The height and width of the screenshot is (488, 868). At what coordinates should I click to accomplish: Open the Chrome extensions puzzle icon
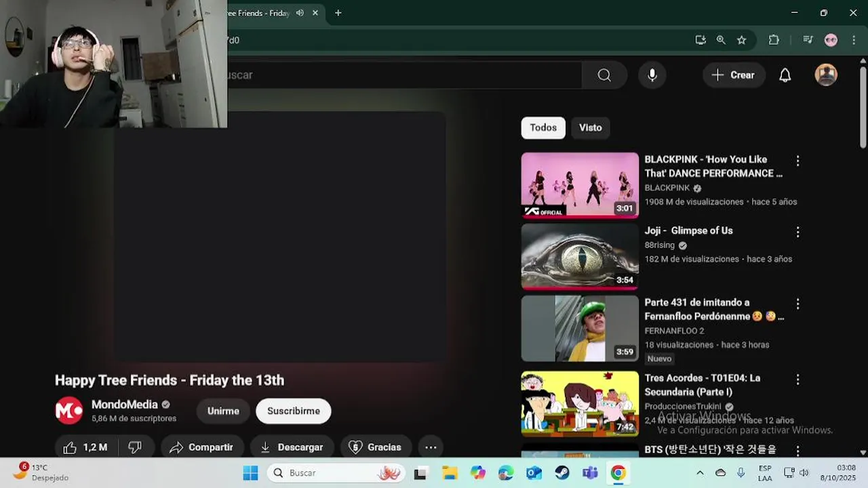[x=774, y=40]
